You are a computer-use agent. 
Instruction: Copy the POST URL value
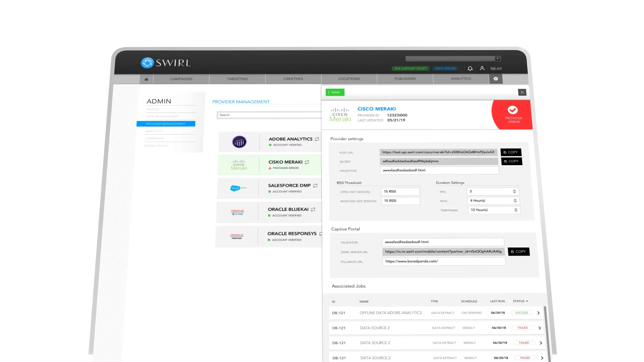coord(511,152)
